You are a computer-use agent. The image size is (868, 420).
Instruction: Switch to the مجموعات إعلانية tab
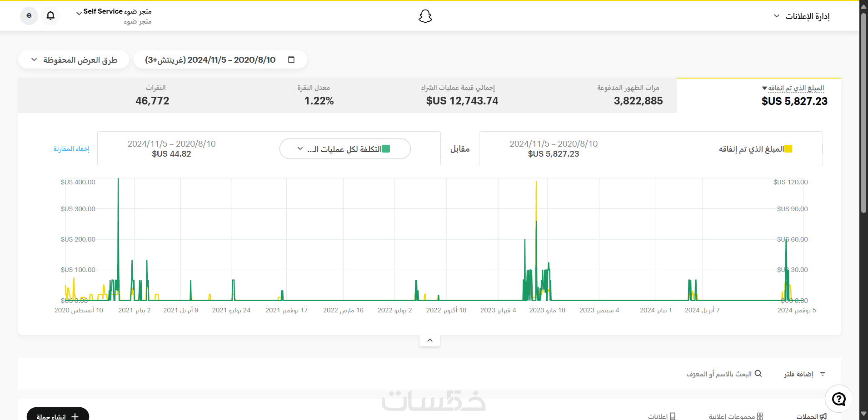[736, 416]
